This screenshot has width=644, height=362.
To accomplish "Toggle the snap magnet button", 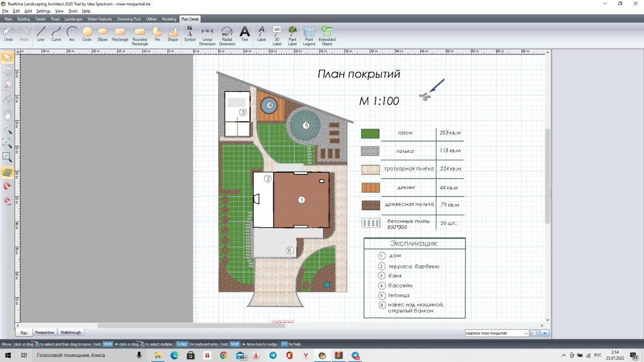I will tap(8, 187).
